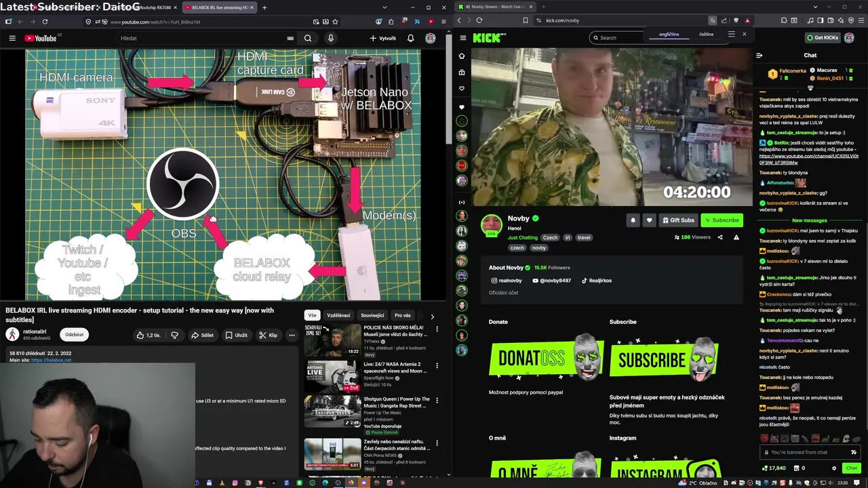The image size is (868, 488).
Task: Open more actions menu under the video
Action: click(x=292, y=335)
